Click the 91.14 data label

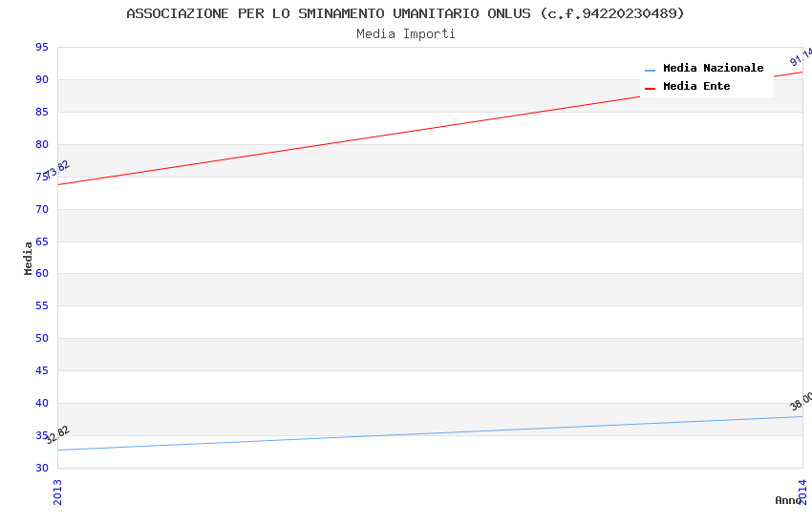(801, 57)
